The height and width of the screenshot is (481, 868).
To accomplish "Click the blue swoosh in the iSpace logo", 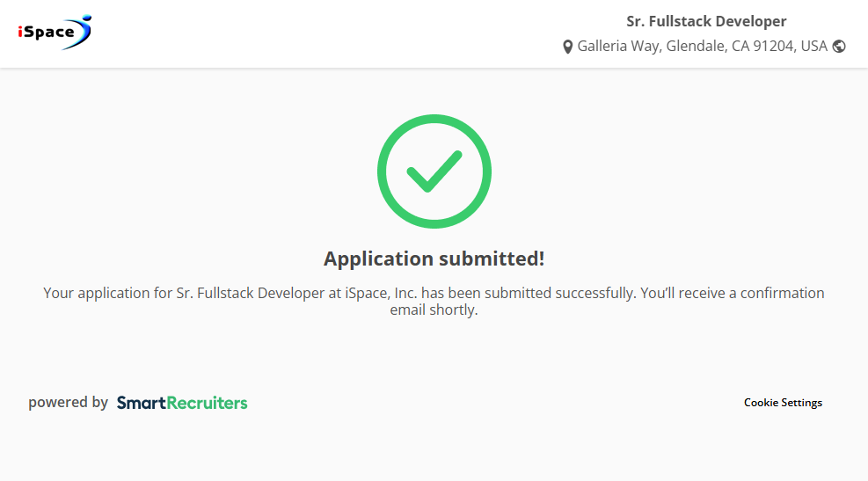I will click(x=83, y=33).
